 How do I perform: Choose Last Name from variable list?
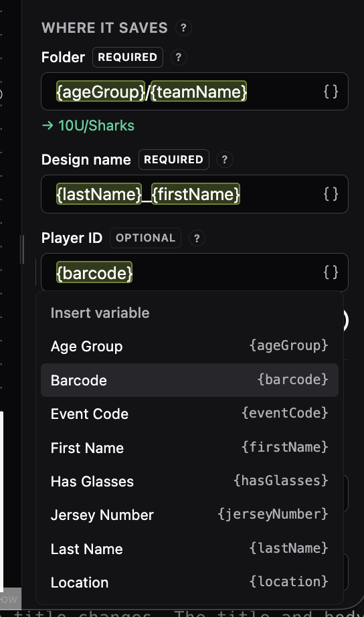click(x=189, y=549)
